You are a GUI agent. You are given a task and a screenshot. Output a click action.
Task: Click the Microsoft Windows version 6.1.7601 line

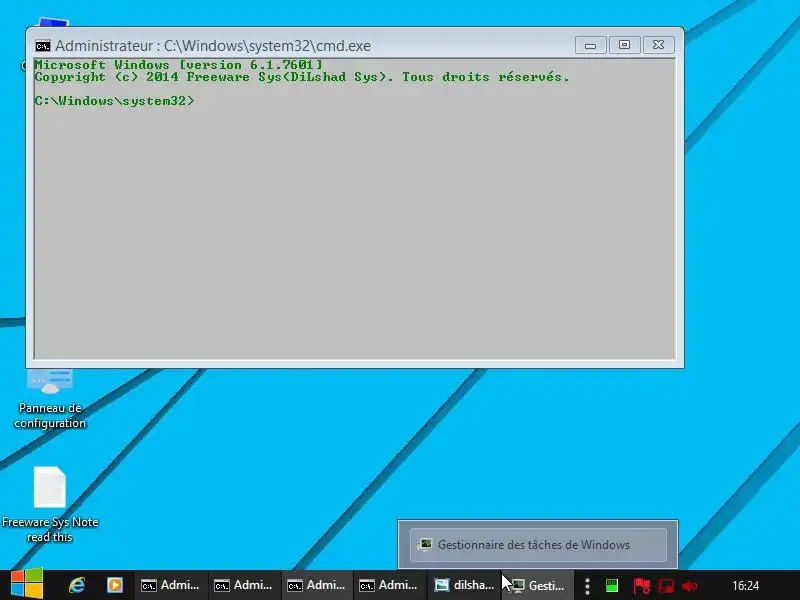pyautogui.click(x=178, y=65)
